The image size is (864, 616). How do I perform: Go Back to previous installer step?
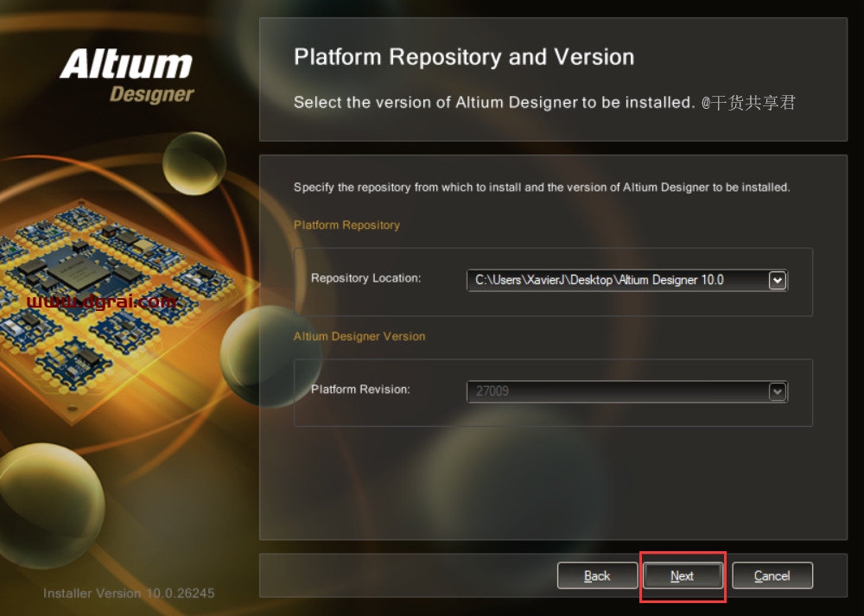point(597,575)
